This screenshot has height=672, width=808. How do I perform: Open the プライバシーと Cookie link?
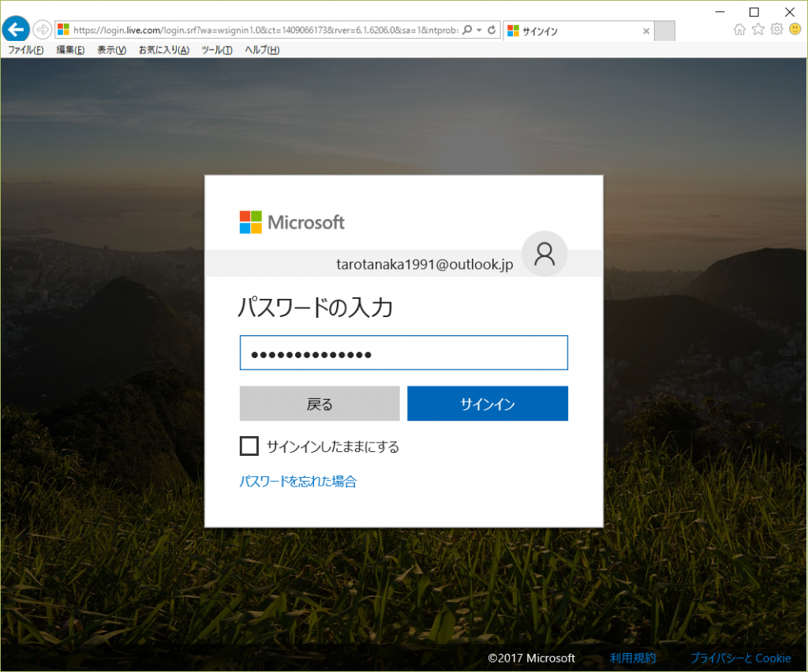coord(740,658)
